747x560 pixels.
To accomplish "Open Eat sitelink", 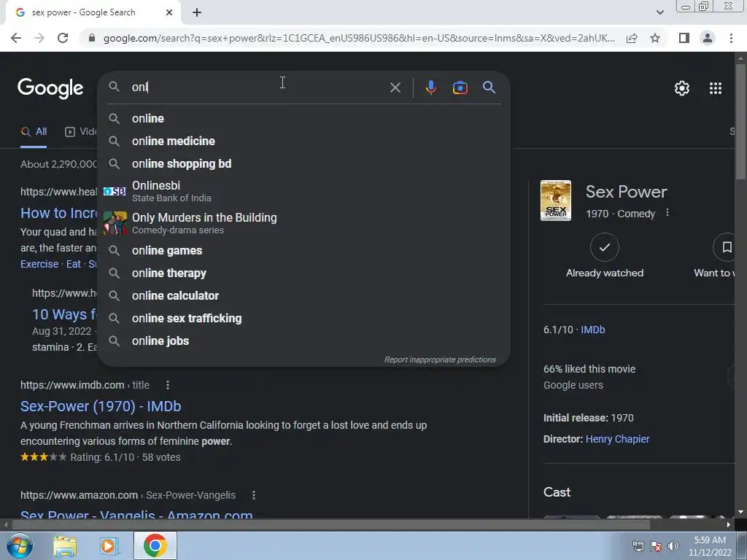I will (x=74, y=264).
